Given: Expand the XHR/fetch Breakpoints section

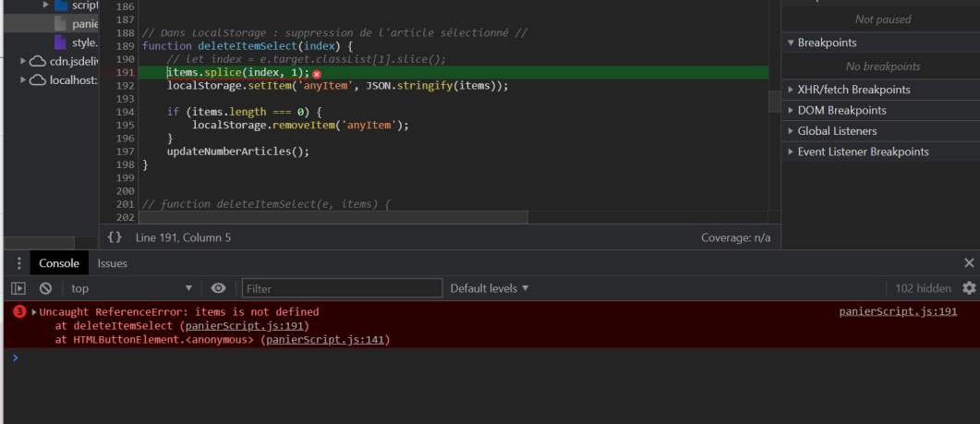Looking at the screenshot, I should click(853, 90).
